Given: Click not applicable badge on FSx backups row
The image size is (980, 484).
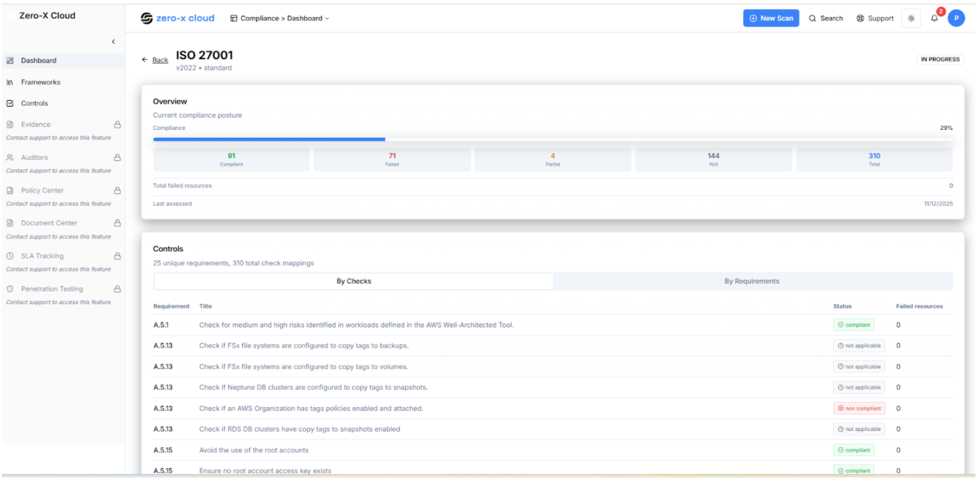Looking at the screenshot, I should pyautogui.click(x=859, y=346).
